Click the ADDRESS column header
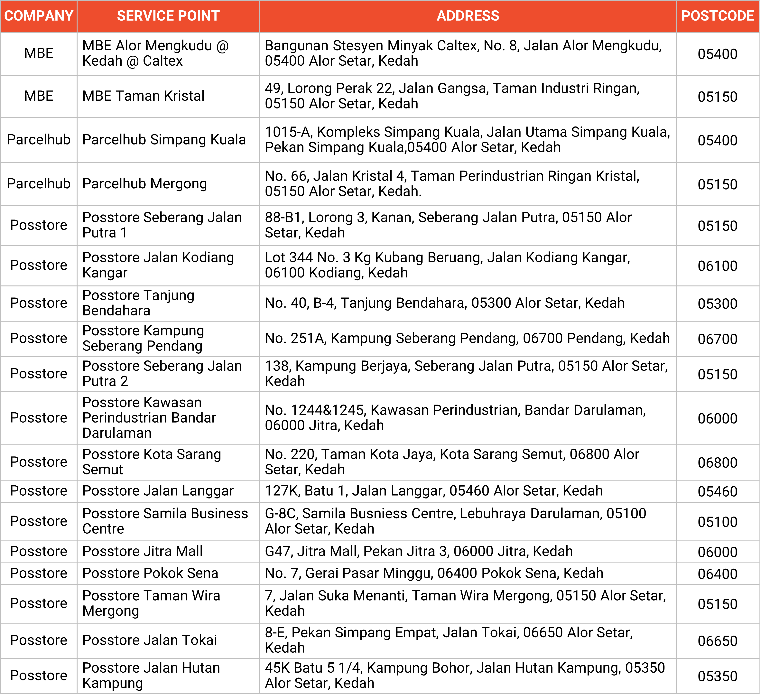The width and height of the screenshot is (760, 700). pyautogui.click(x=468, y=16)
